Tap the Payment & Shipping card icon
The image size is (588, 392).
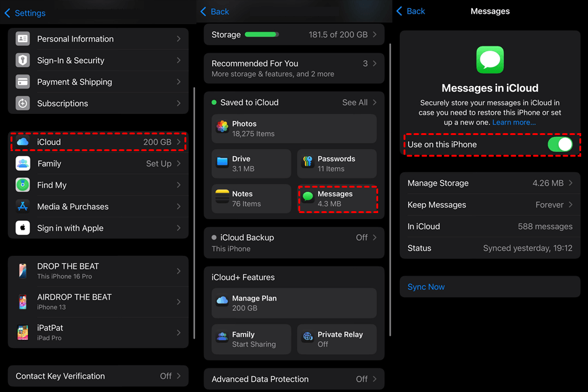point(22,82)
